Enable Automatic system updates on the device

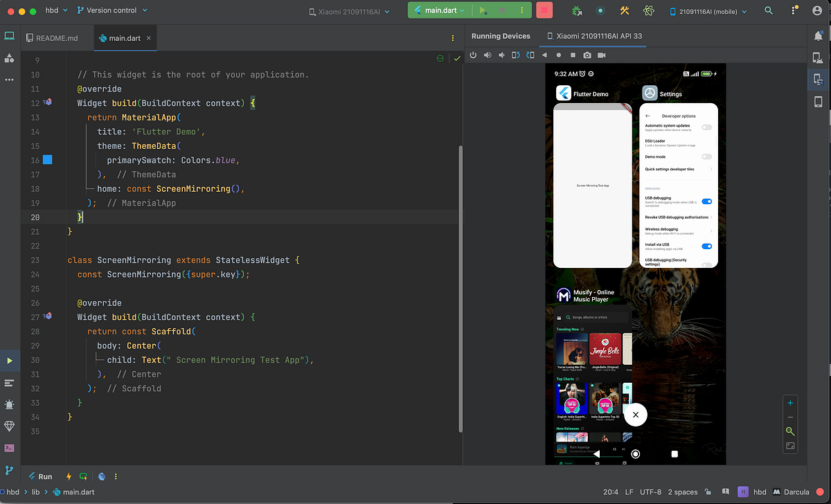click(x=706, y=127)
